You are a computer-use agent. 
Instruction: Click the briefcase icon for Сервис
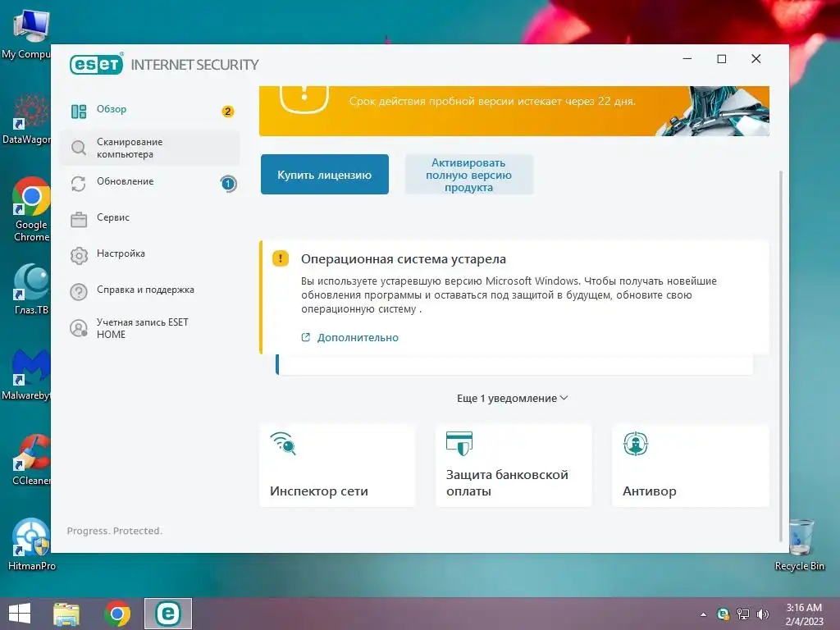pos(79,220)
